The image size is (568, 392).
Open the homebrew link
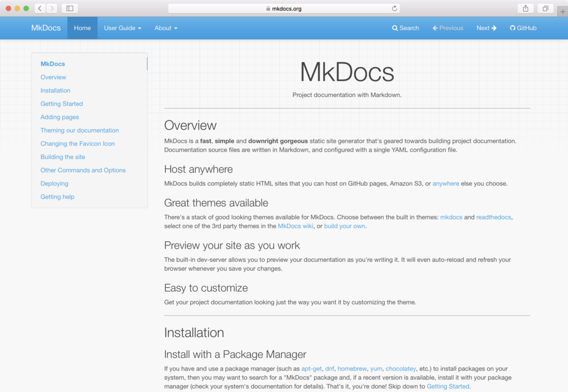coord(352,369)
